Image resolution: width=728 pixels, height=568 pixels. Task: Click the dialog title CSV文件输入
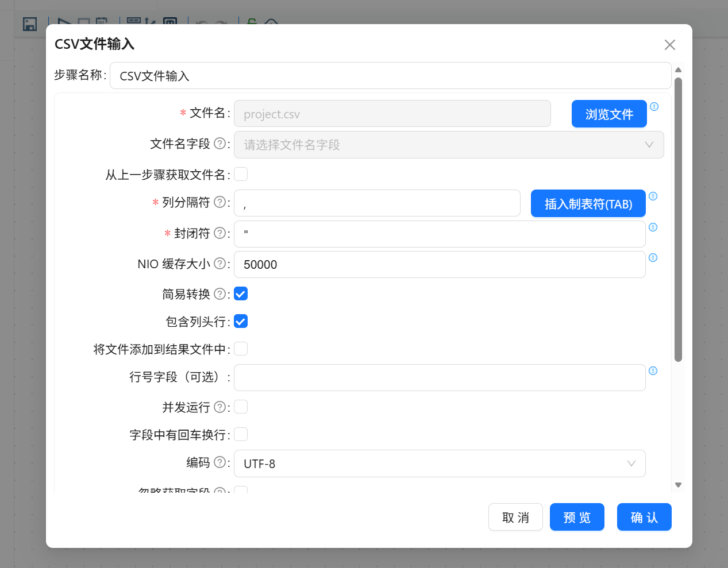click(x=94, y=44)
